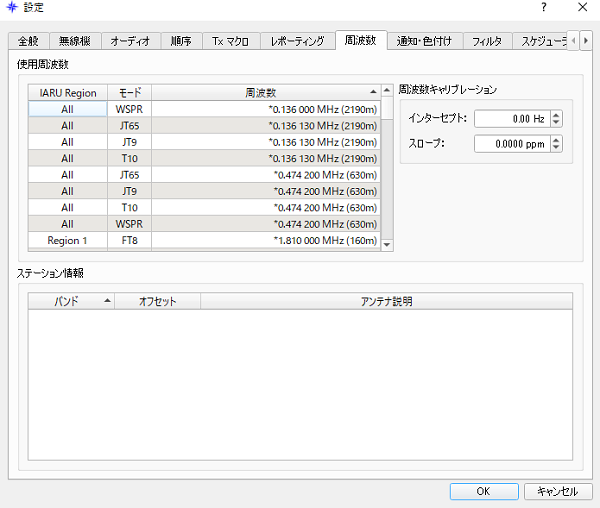Switch to the 全般 tab
This screenshot has height=508, width=600.
pyautogui.click(x=28, y=42)
